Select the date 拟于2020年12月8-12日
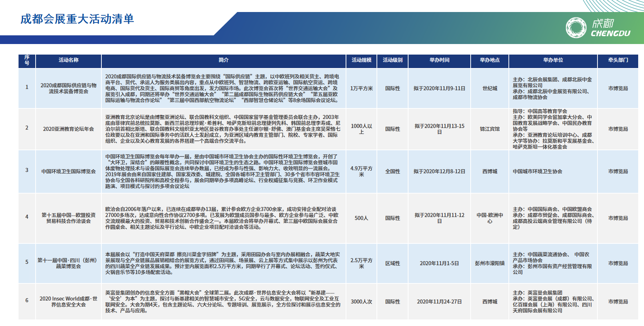The width and height of the screenshot is (644, 326). tap(439, 171)
